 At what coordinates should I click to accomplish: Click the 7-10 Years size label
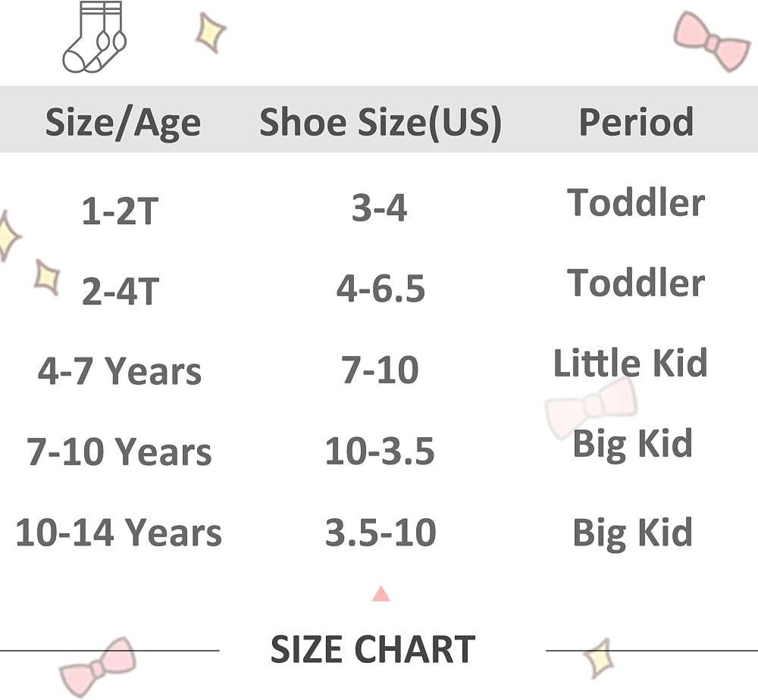[x=119, y=452]
